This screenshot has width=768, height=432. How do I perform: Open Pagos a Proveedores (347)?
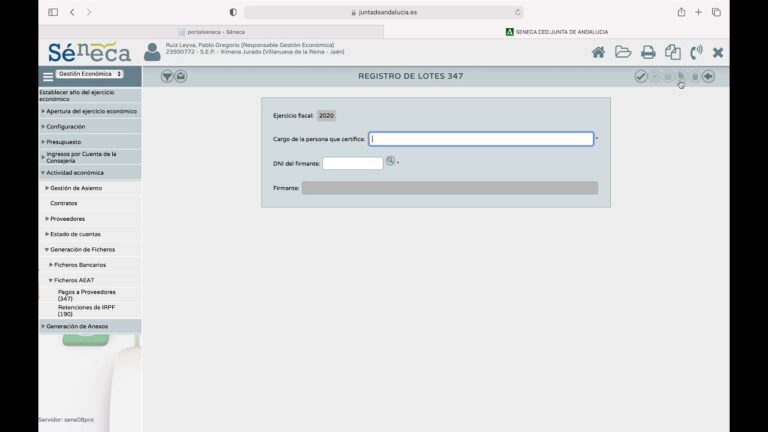(x=86, y=295)
